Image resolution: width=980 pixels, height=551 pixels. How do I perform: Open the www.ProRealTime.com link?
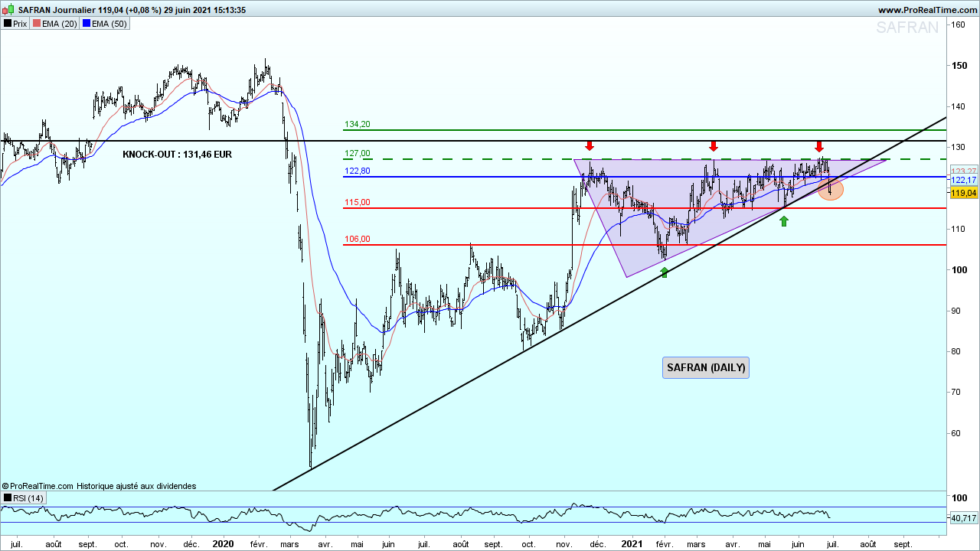(x=926, y=10)
